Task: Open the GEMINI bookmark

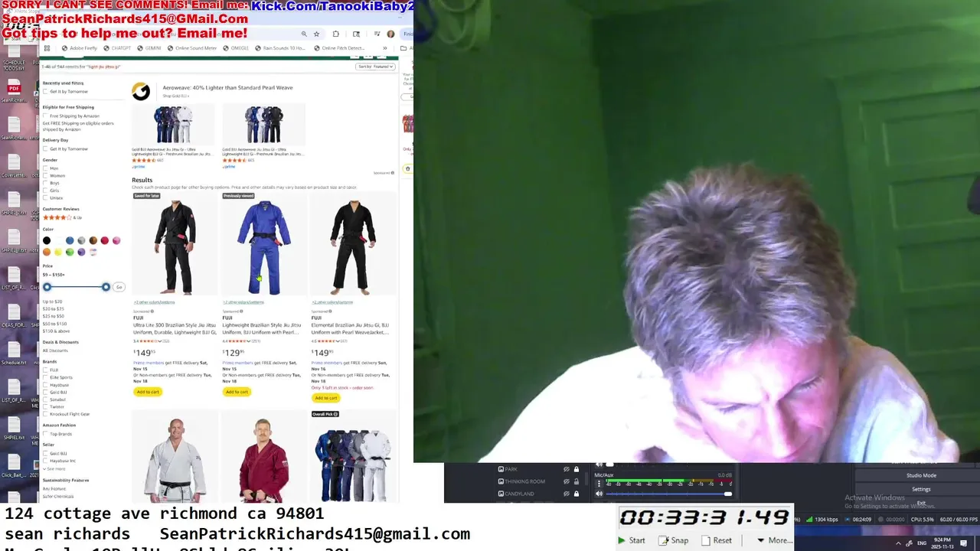Action: click(149, 48)
